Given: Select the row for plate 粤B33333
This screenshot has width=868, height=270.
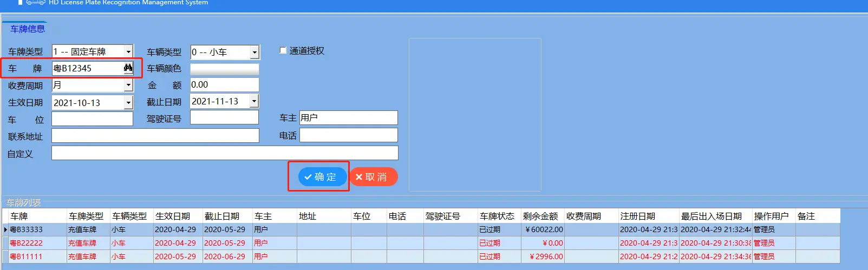Looking at the screenshot, I should click(421, 229).
